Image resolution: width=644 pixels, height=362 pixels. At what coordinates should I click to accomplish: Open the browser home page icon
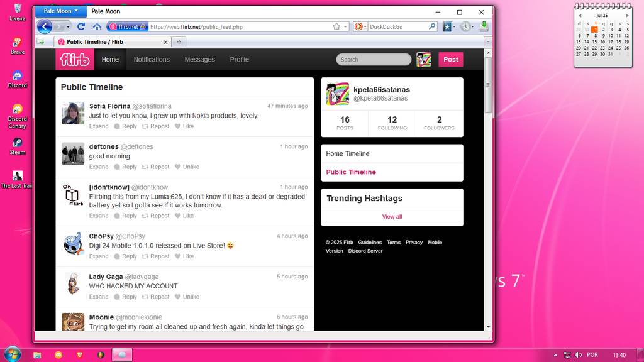point(97,26)
